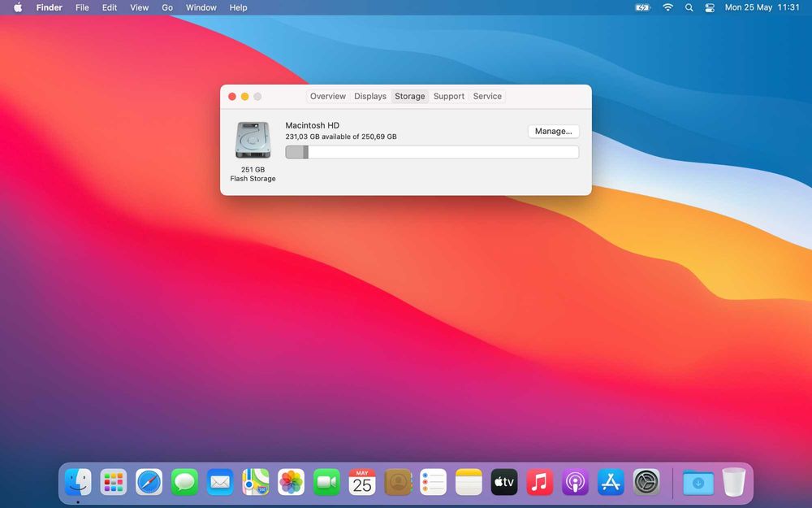Click the date and time clock
This screenshot has height=508, width=812.
[x=762, y=7]
